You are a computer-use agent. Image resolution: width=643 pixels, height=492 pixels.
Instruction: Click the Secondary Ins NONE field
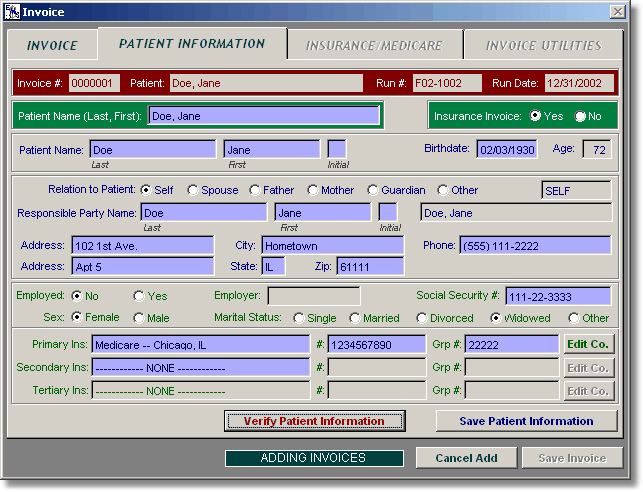200,367
